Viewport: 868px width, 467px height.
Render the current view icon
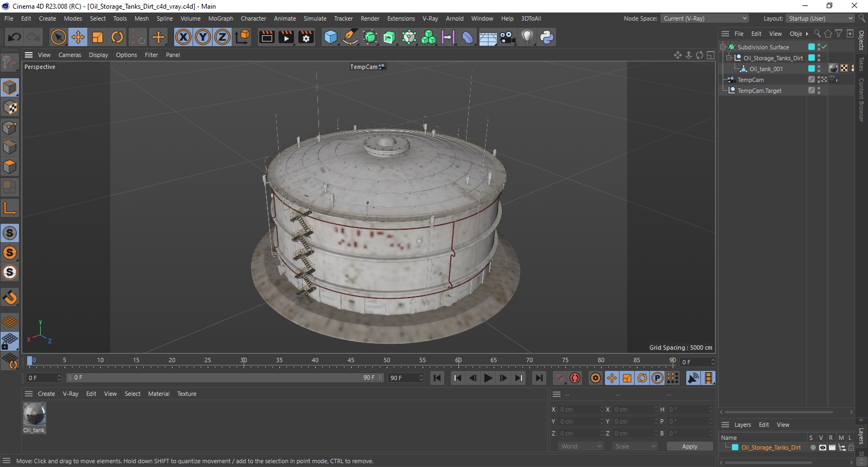[266, 37]
